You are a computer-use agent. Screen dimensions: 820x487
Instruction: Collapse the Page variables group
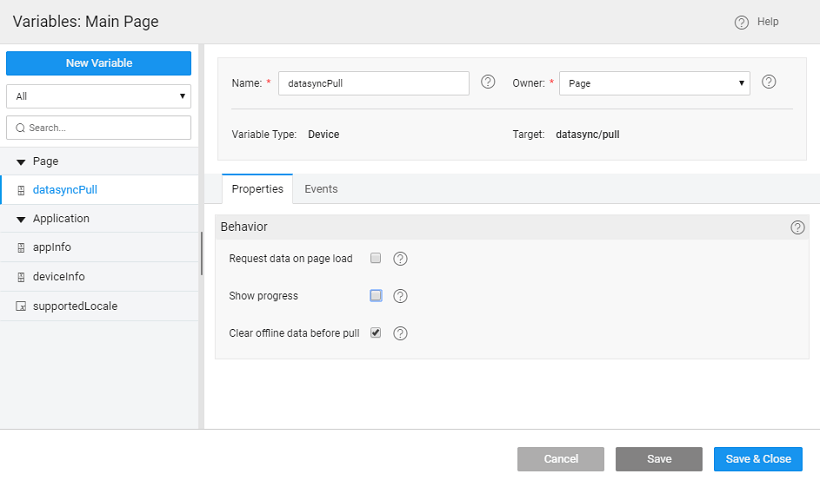pyautogui.click(x=21, y=161)
